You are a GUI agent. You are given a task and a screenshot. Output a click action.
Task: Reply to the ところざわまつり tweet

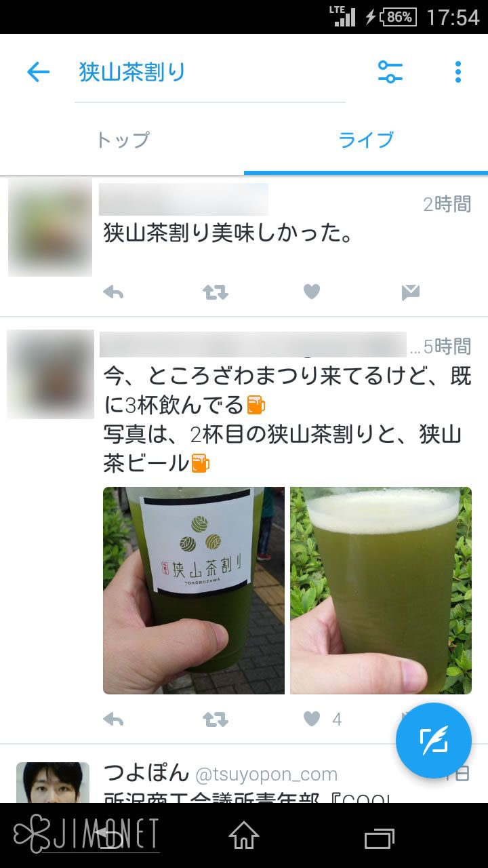click(x=113, y=719)
